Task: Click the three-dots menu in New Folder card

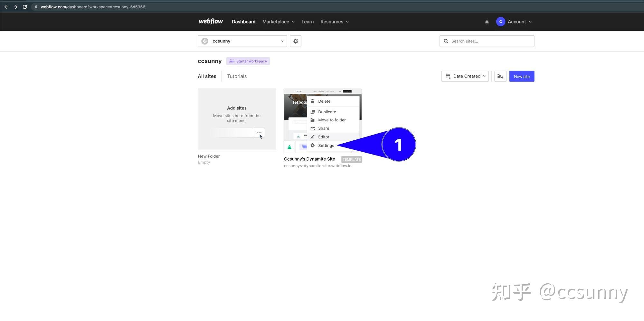Action: tap(259, 133)
